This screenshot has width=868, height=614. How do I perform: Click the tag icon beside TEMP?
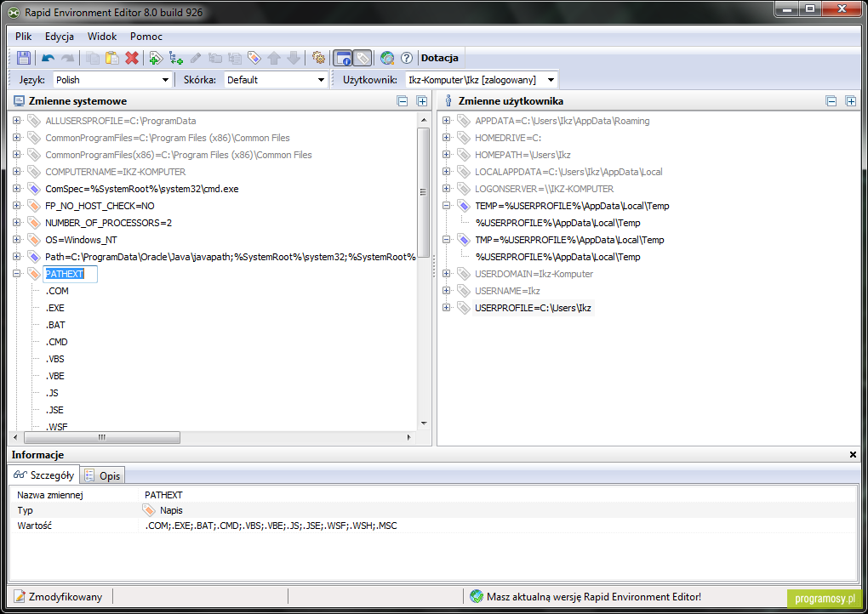463,206
